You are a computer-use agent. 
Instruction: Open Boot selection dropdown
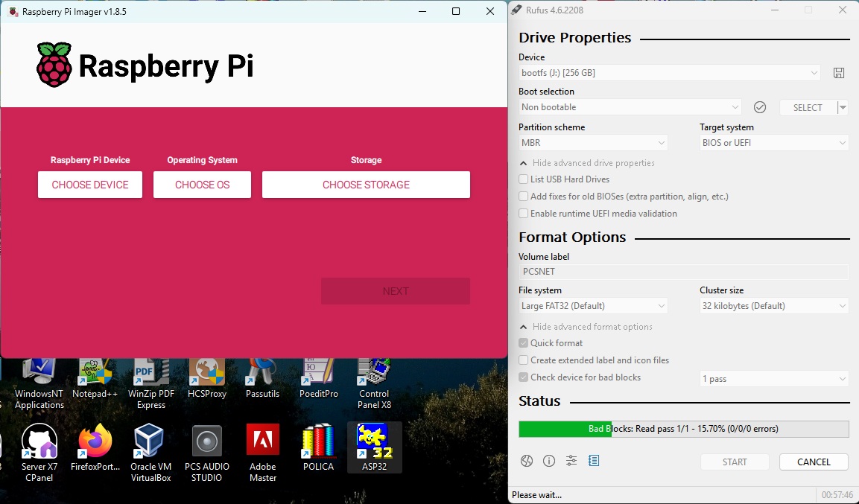tap(630, 107)
